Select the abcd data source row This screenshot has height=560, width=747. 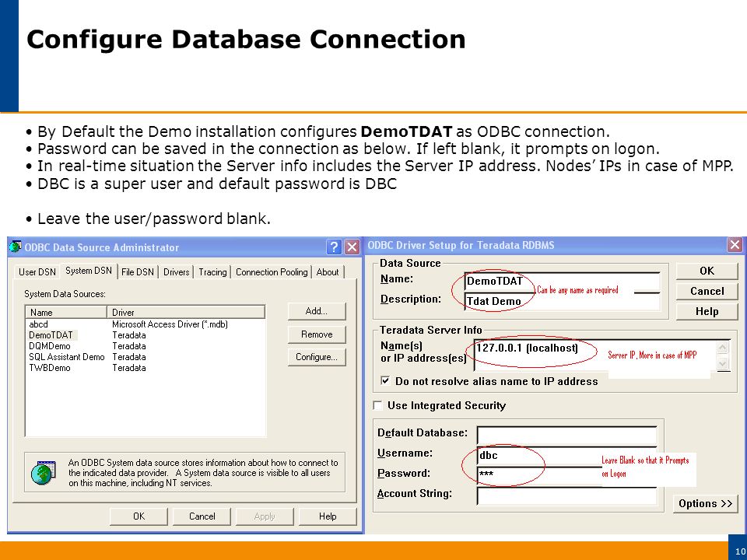[146, 324]
